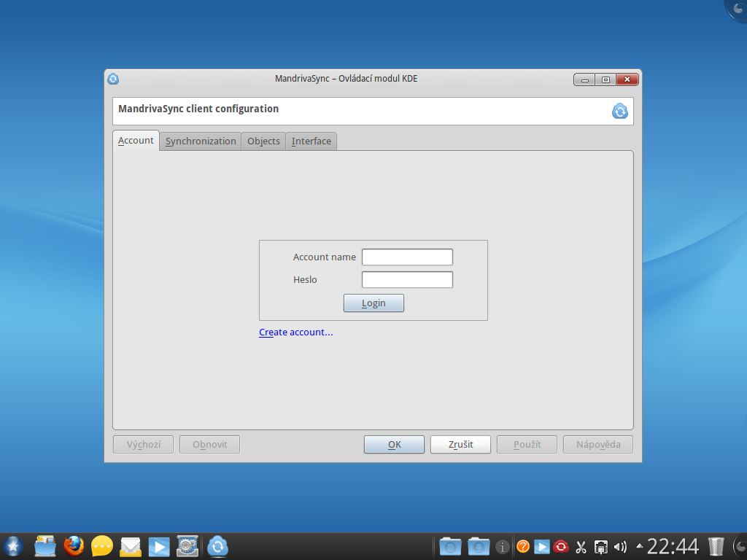Show hidden system tray icons arrow

coord(639,546)
